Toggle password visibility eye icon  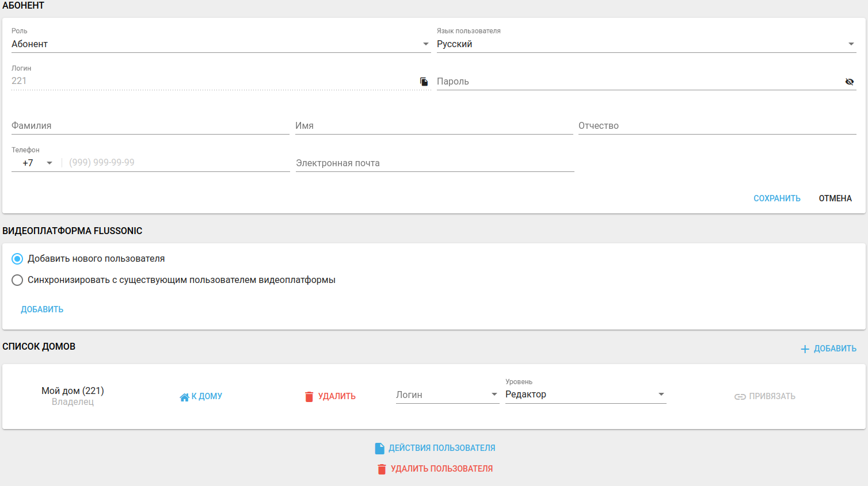(x=849, y=82)
